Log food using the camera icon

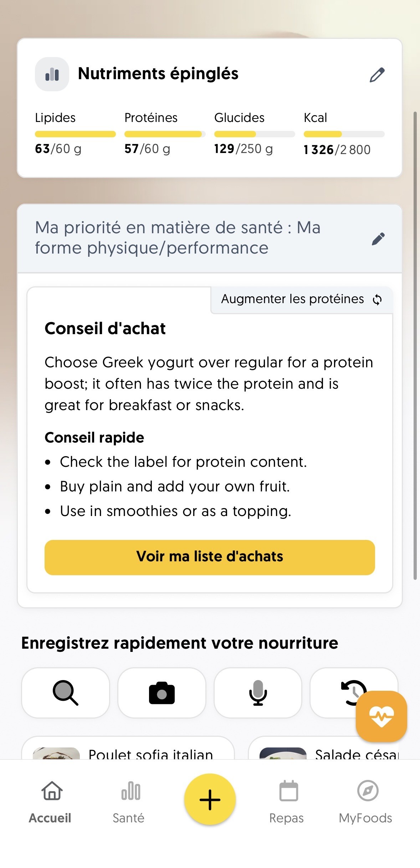pyautogui.click(x=162, y=693)
